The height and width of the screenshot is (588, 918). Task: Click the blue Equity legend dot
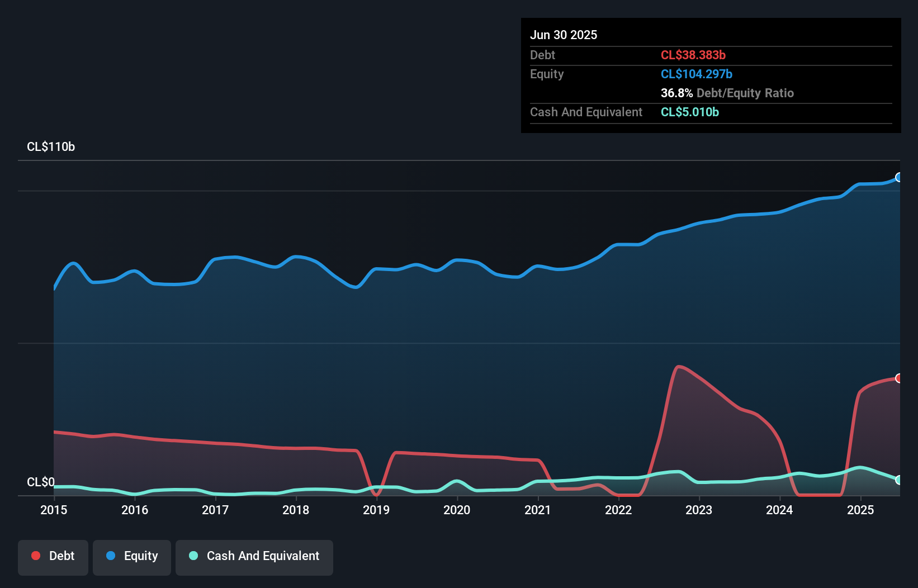click(111, 556)
